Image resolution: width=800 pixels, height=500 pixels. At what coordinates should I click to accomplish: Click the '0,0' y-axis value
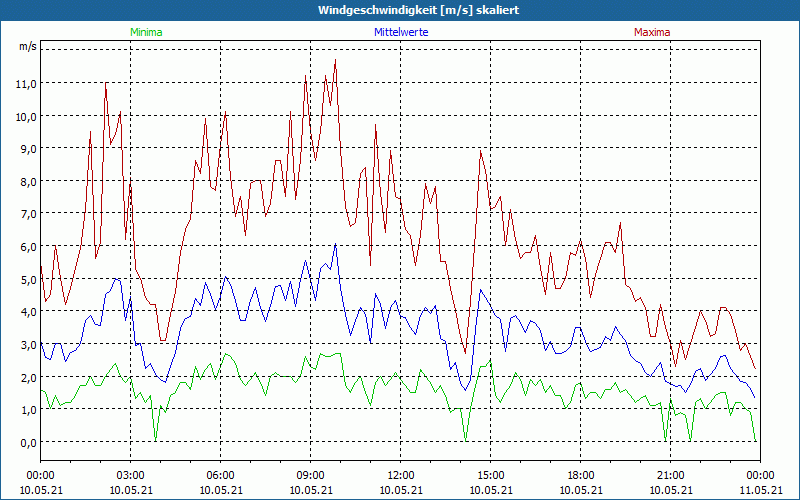pyautogui.click(x=29, y=443)
